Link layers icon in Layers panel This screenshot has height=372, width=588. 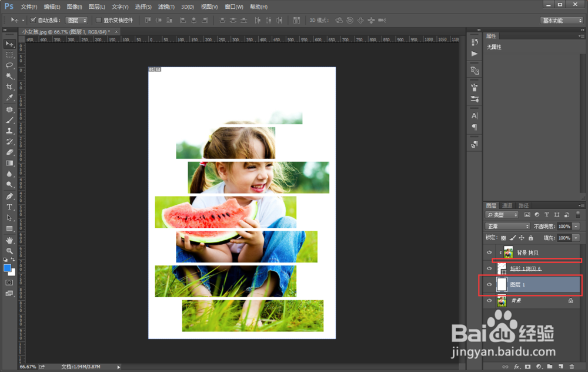(506, 366)
